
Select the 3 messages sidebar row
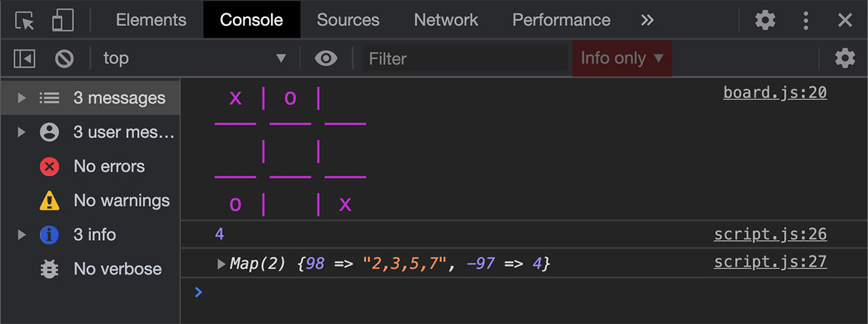[x=89, y=98]
